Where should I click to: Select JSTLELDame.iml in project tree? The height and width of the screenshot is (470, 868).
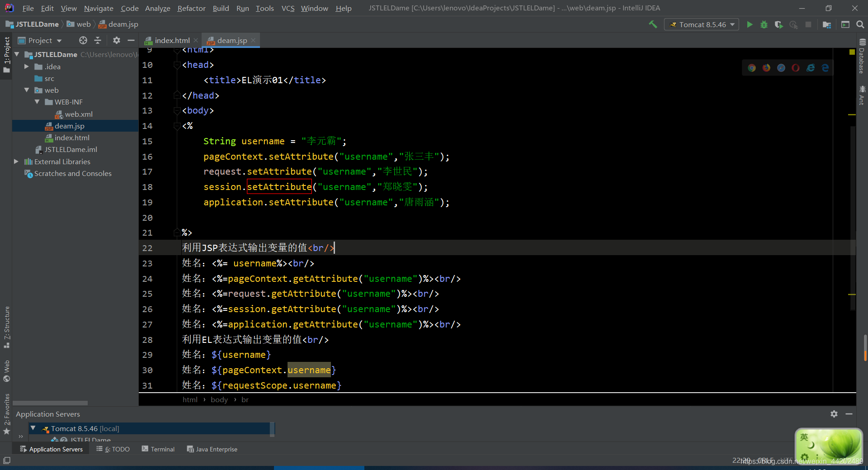click(71, 149)
